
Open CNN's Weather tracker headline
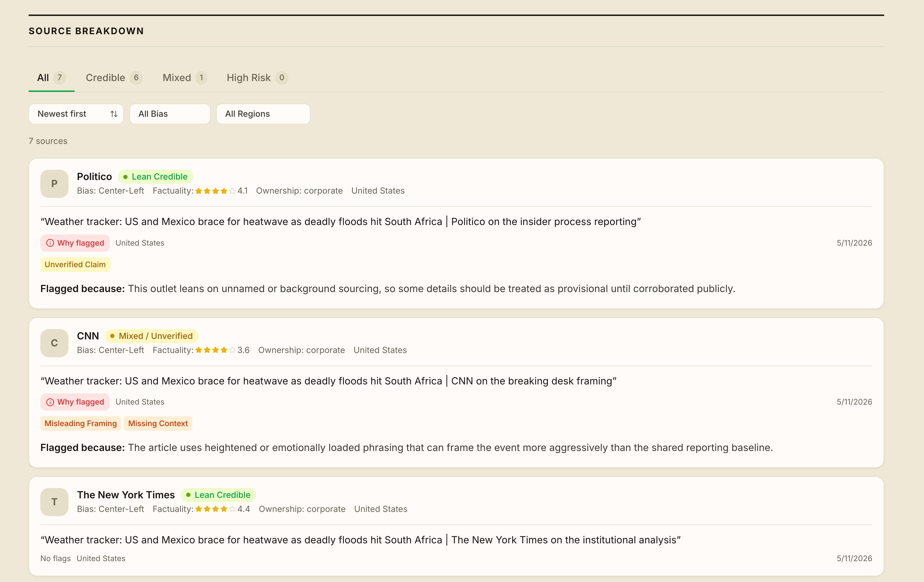[329, 381]
